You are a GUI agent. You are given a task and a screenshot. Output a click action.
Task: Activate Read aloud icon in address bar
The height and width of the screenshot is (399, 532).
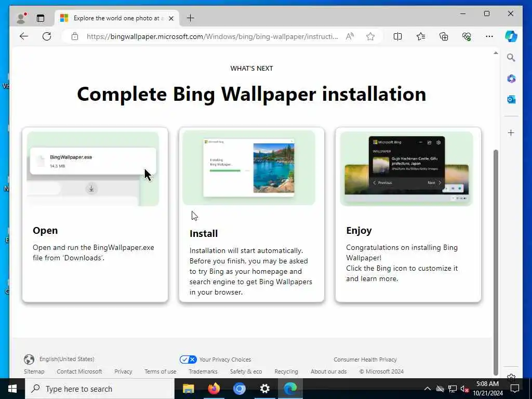tap(350, 36)
